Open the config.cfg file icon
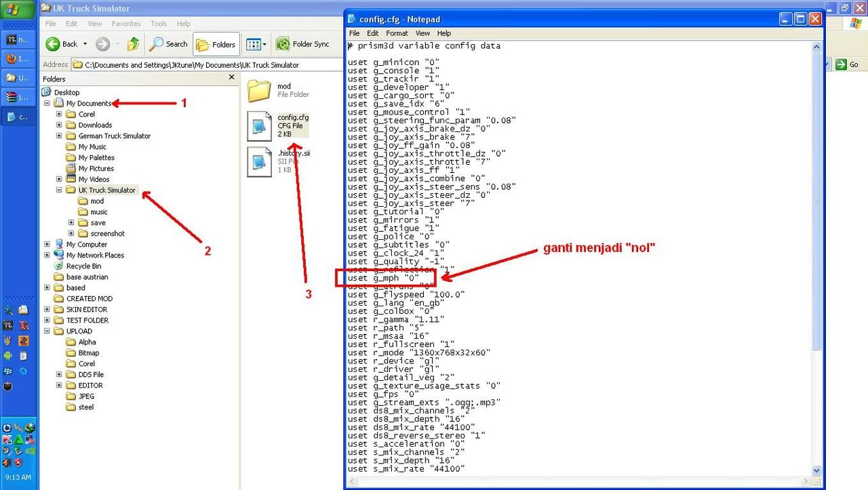Image resolution: width=868 pixels, height=490 pixels. (x=259, y=127)
